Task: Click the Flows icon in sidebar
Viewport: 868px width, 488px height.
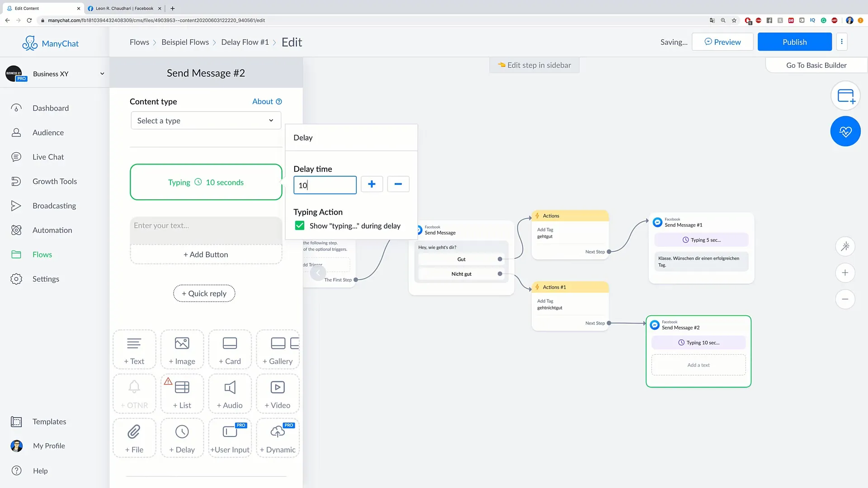Action: 16,254
